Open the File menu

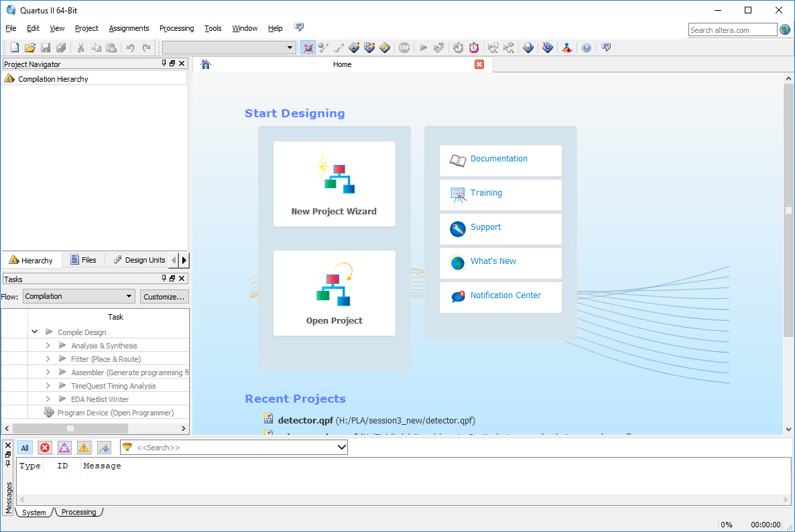pos(11,28)
